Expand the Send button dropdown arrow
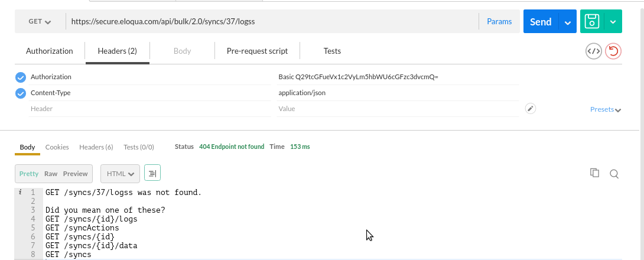This screenshot has height=260, width=644. point(568,22)
